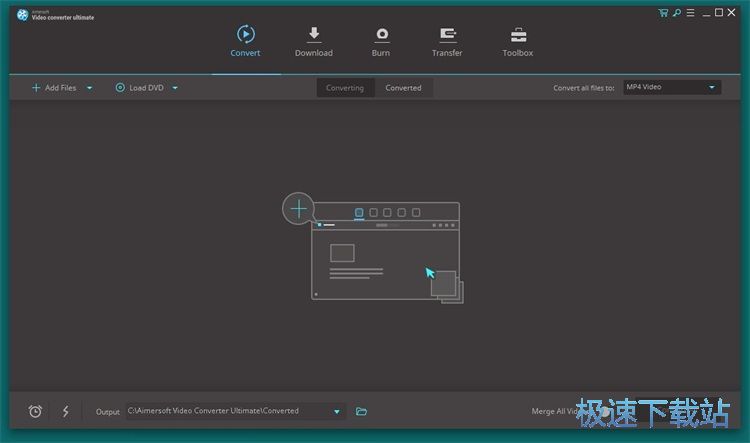The width and height of the screenshot is (750, 443).
Task: Open the output folder icon
Action: point(362,411)
